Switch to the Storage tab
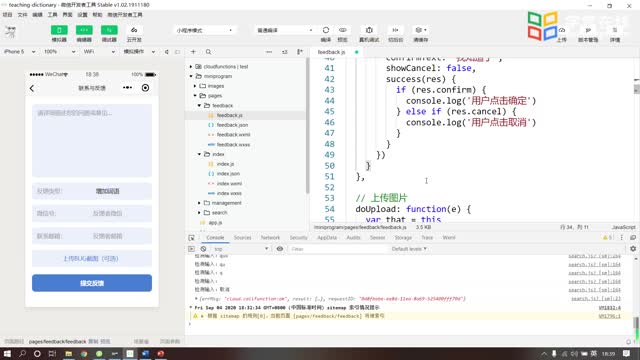 403,238
